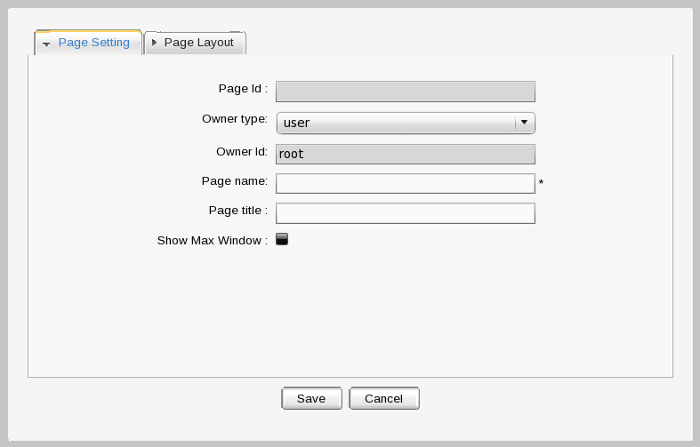This screenshot has height=447, width=700.
Task: Click the Page name label text
Action: (234, 181)
